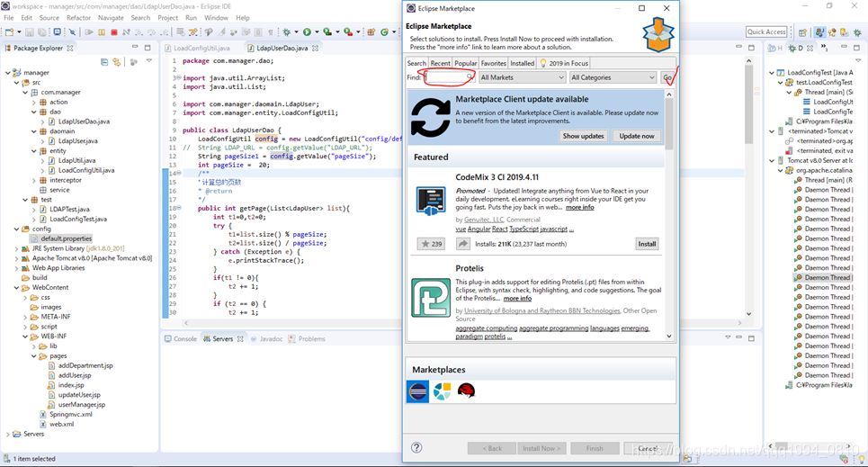868x467 pixels.
Task: Expand the JRE System Library node
Action: click(16, 248)
